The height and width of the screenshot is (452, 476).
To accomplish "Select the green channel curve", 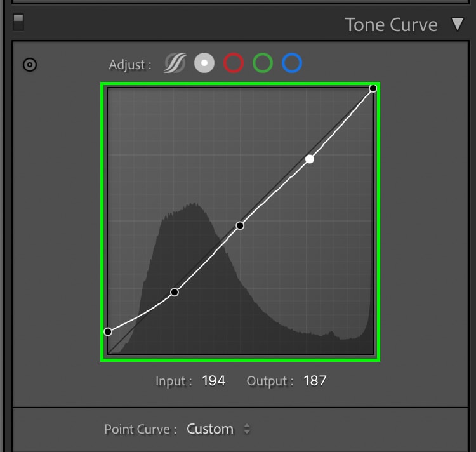I will tap(263, 63).
